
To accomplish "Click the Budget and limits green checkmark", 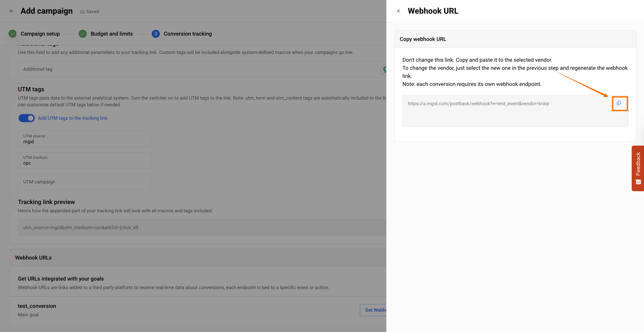I will (x=82, y=34).
